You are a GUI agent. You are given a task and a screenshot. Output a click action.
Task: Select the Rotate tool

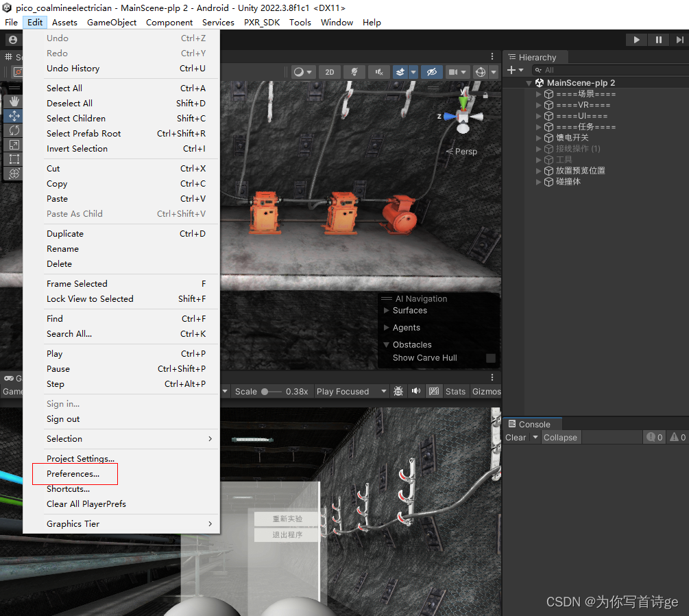(x=14, y=130)
